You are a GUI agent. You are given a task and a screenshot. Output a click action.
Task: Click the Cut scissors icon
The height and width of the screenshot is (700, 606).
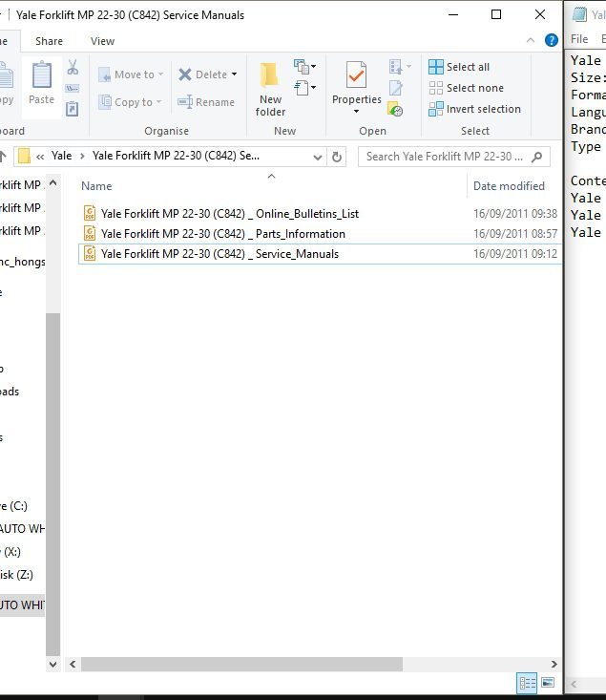click(73, 67)
